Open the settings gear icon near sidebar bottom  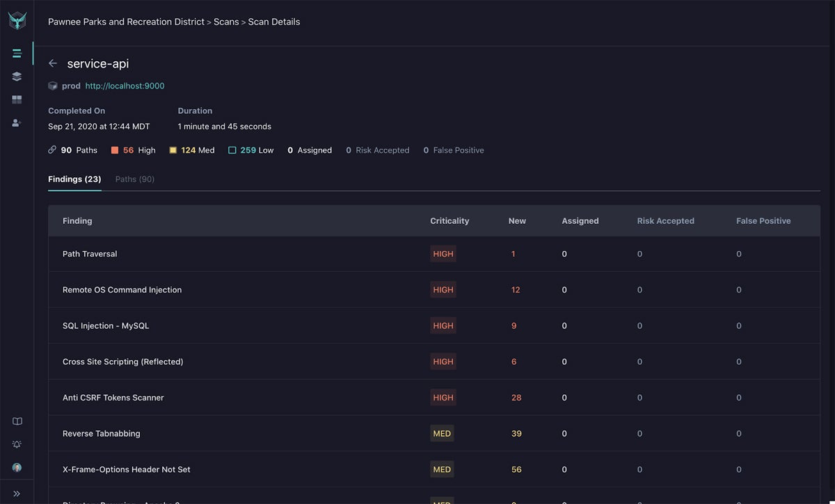click(16, 444)
